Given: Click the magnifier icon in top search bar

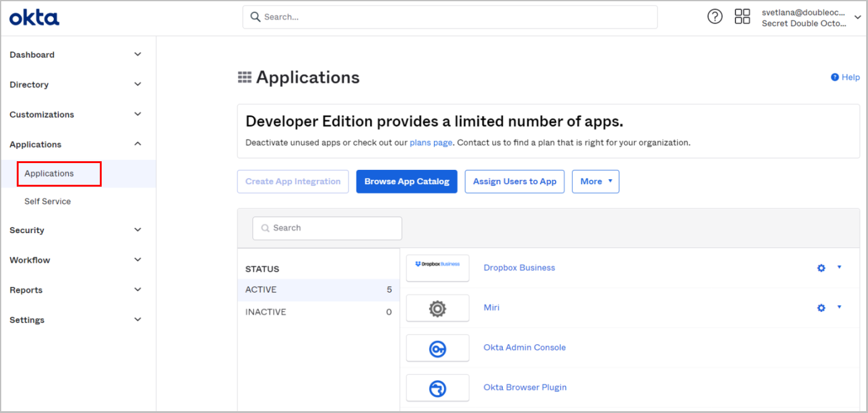Looking at the screenshot, I should point(255,17).
